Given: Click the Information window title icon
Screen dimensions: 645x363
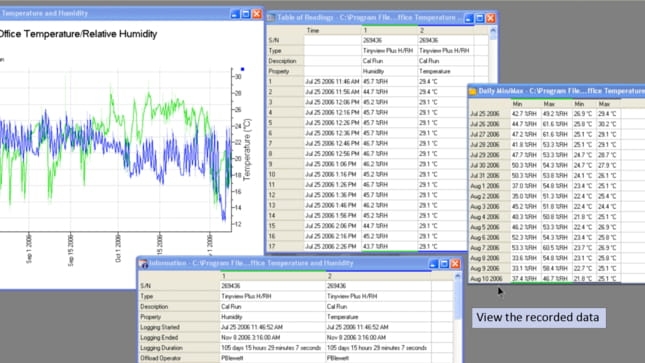Looking at the screenshot, I should (144, 264).
